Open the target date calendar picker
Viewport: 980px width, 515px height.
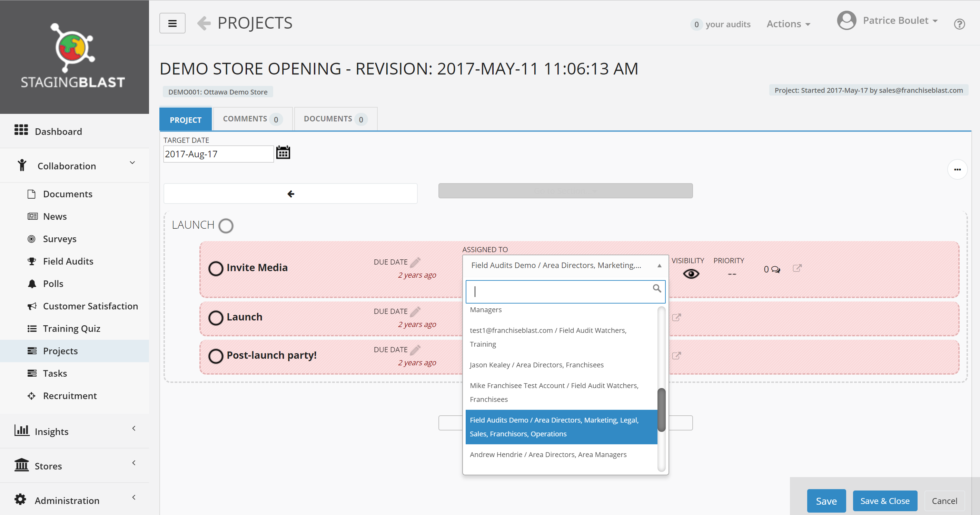tap(283, 152)
